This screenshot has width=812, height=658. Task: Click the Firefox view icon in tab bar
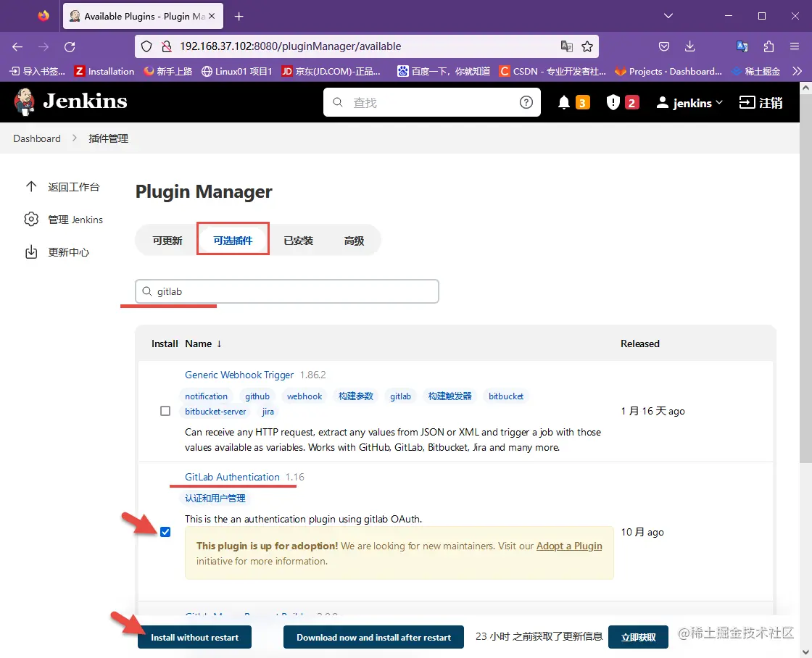click(x=43, y=16)
